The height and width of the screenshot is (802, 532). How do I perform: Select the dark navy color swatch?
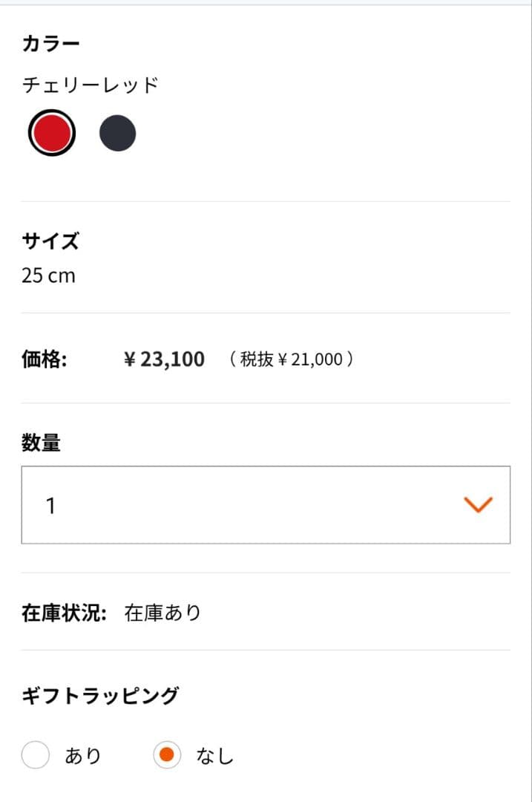point(118,132)
